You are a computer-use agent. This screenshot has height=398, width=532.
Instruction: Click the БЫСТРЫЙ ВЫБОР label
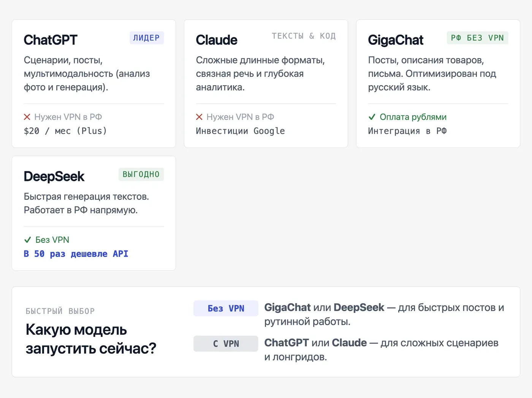coord(60,311)
